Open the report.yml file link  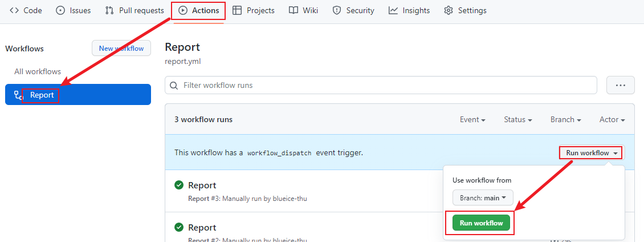pos(182,62)
